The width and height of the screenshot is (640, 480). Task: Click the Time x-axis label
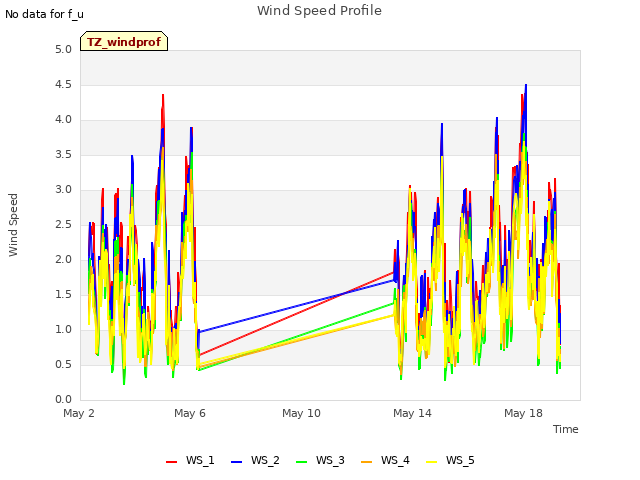[x=566, y=429]
